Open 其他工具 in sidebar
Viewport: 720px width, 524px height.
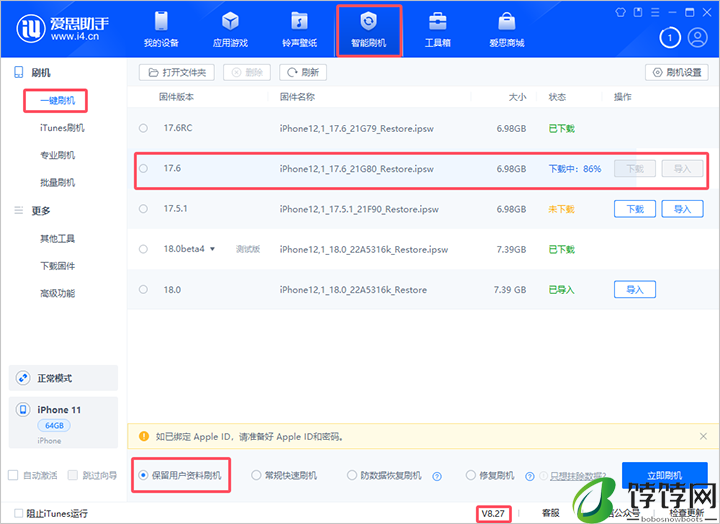[57, 239]
